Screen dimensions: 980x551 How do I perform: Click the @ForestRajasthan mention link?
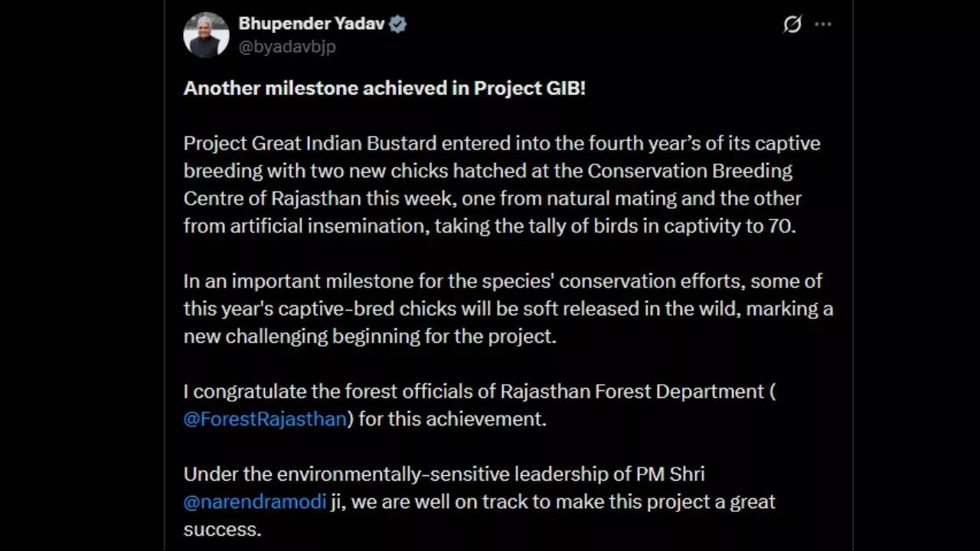tap(263, 419)
